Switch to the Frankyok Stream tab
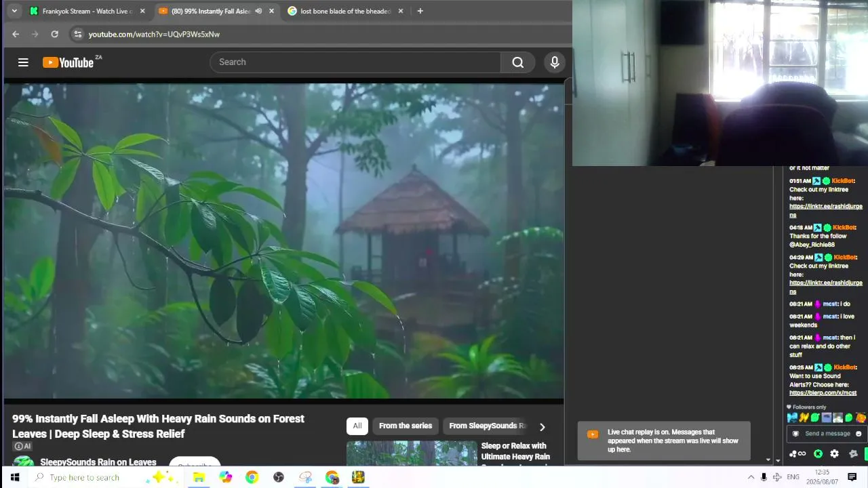The image size is (868, 488). tap(88, 11)
